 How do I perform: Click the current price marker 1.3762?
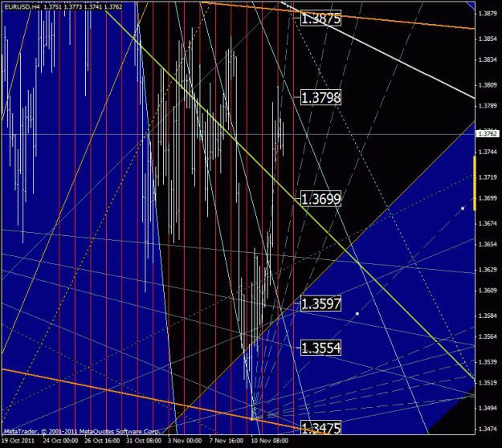488,133
